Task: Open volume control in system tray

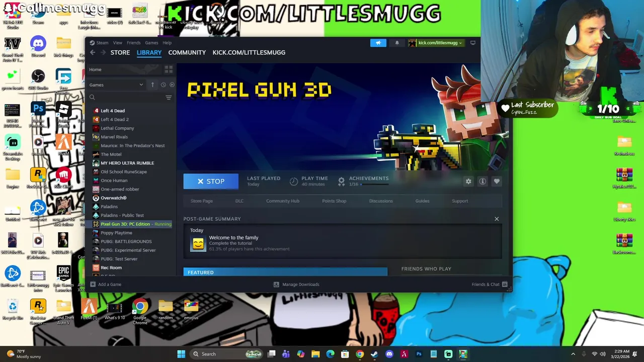Action: click(x=603, y=354)
